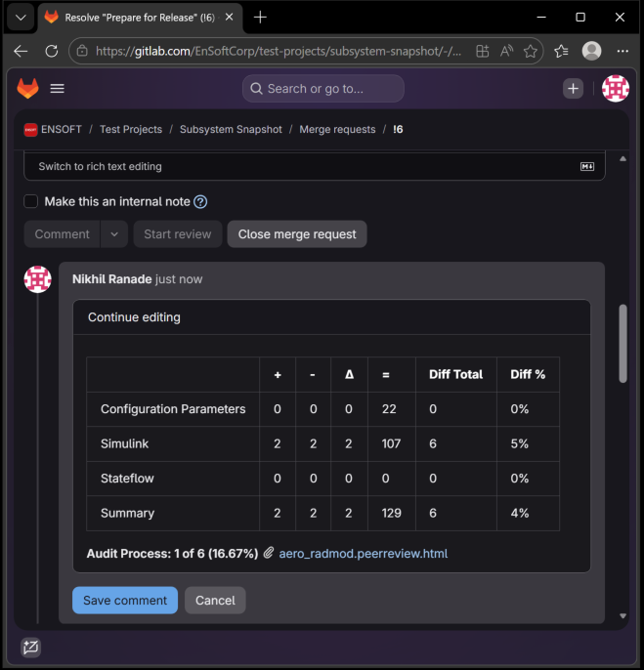Open browser settings and more menu
This screenshot has height=670, width=644.
point(623,51)
